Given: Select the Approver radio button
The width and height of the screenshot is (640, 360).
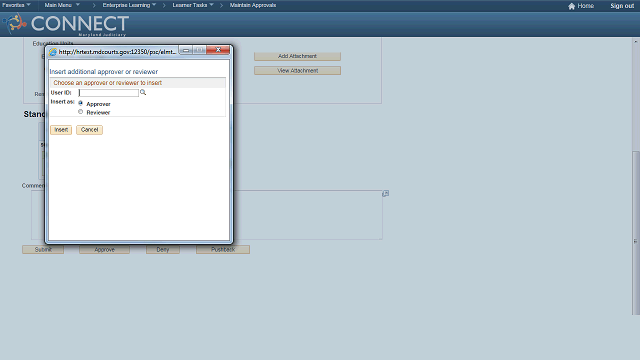Looking at the screenshot, I should point(80,103).
